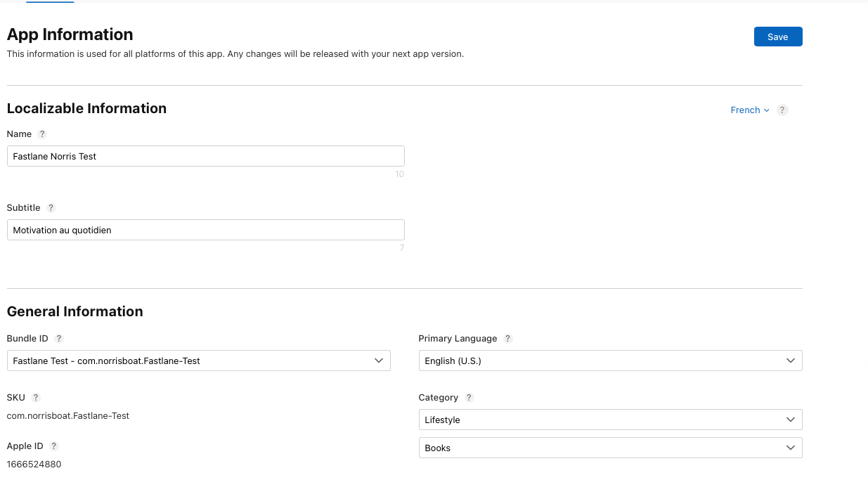
Task: Open the Name help tooltip icon
Action: pyautogui.click(x=41, y=134)
